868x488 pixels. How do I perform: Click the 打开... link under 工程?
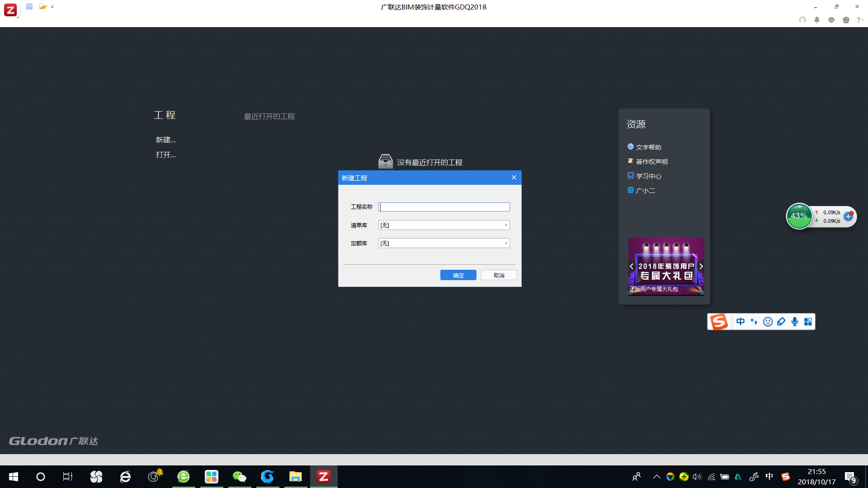pyautogui.click(x=165, y=155)
